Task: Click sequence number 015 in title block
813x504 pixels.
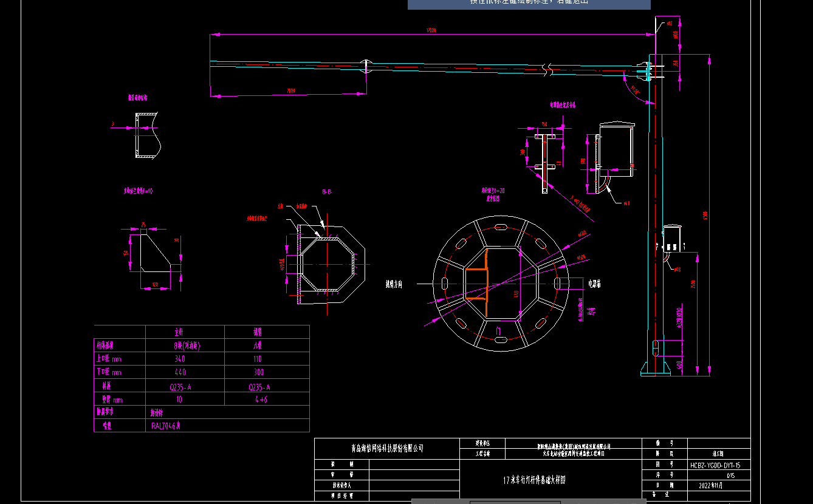Action: pos(730,475)
